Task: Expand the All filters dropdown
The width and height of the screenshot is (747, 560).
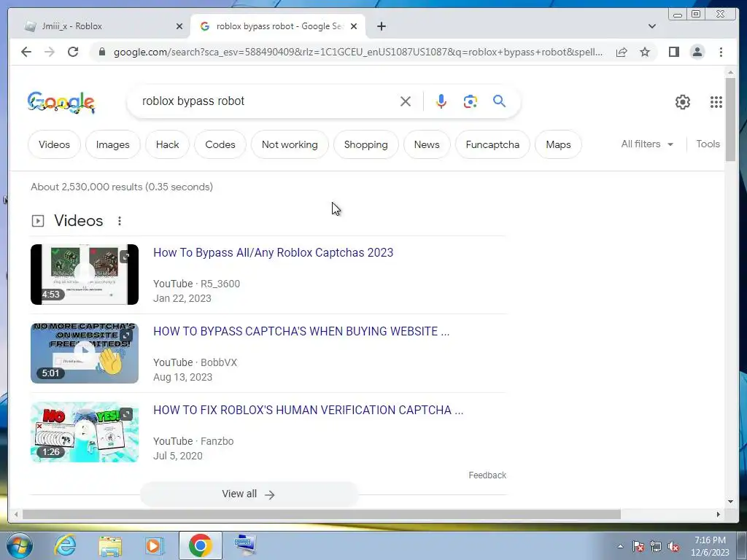Action: pyautogui.click(x=647, y=144)
